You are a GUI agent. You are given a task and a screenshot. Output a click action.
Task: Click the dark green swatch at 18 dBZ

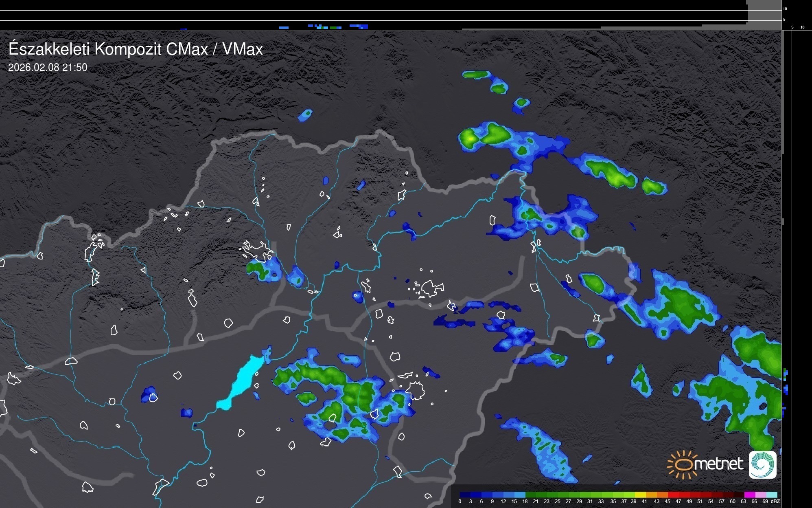pyautogui.click(x=530, y=495)
